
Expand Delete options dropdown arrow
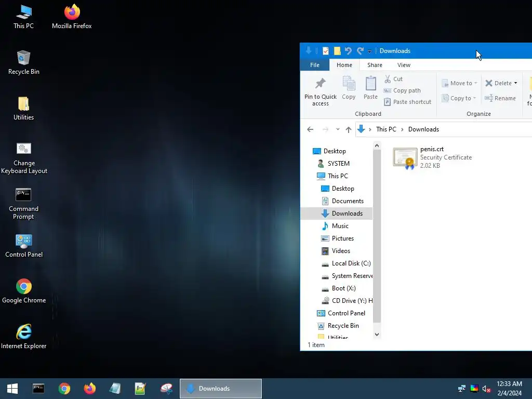pos(515,83)
